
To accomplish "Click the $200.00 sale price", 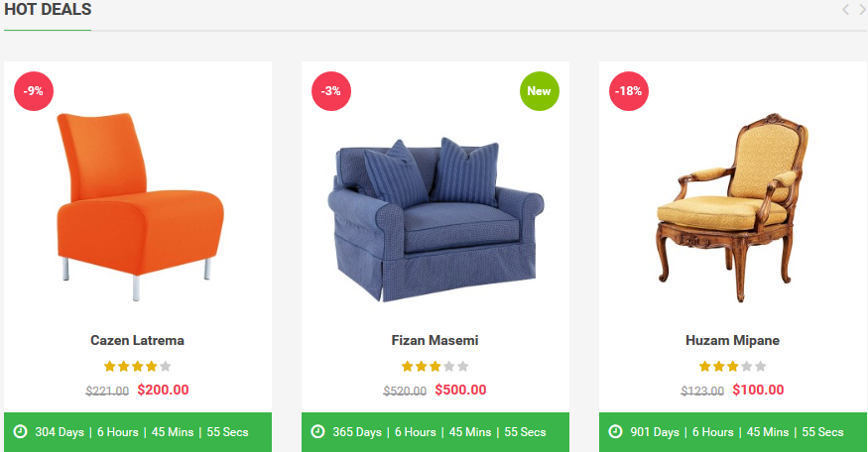I will (x=163, y=390).
